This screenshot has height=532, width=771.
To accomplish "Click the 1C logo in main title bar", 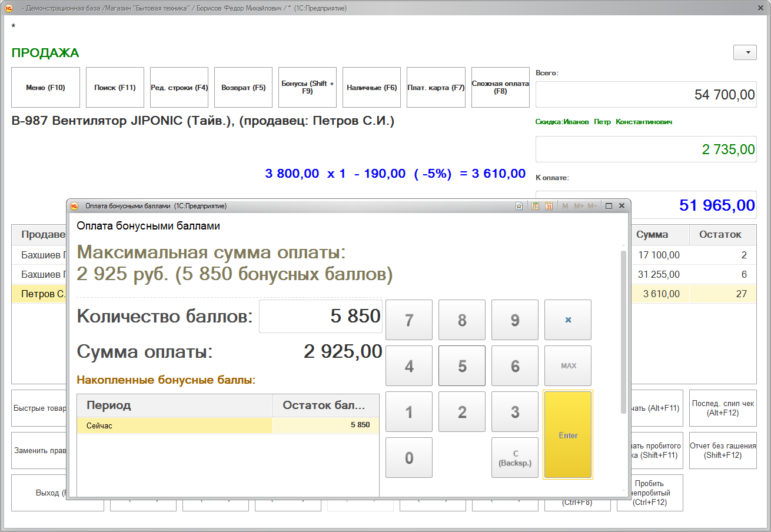I will [x=9, y=8].
